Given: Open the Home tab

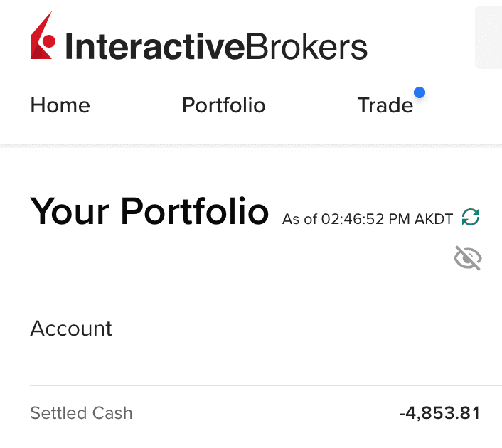Looking at the screenshot, I should click(x=60, y=105).
